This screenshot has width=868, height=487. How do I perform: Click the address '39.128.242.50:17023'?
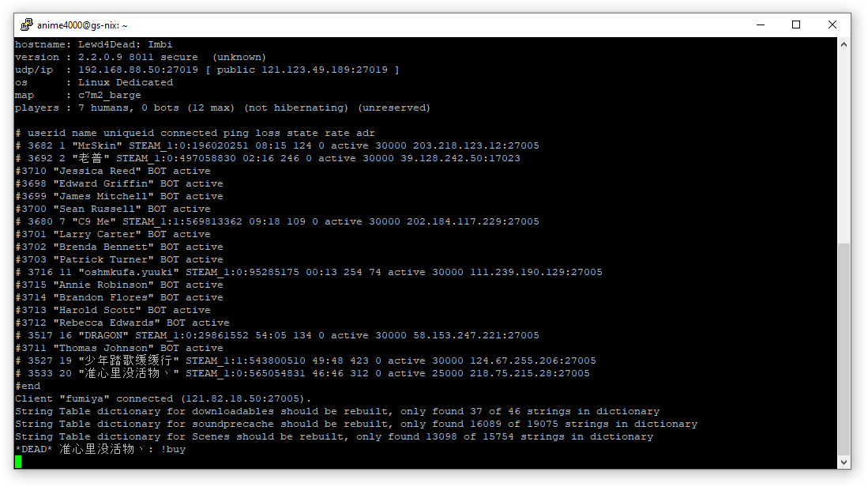460,158
